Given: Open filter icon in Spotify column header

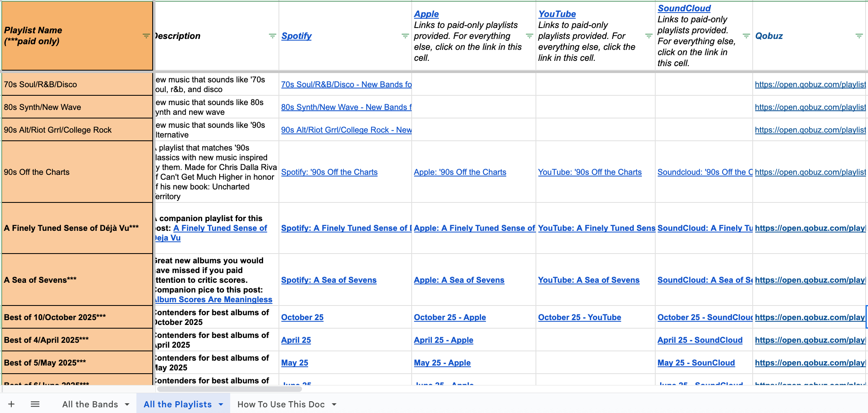Looking at the screenshot, I should 405,36.
